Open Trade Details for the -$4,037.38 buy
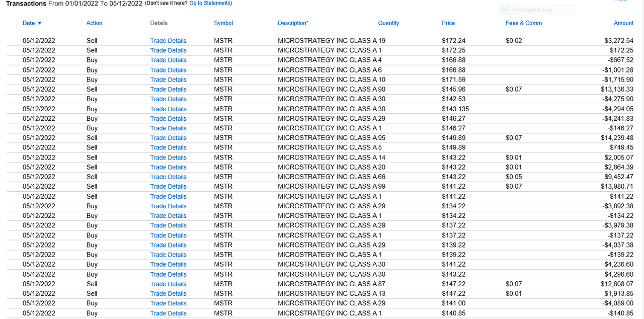Viewport: 644px width, 319px height. point(168,245)
